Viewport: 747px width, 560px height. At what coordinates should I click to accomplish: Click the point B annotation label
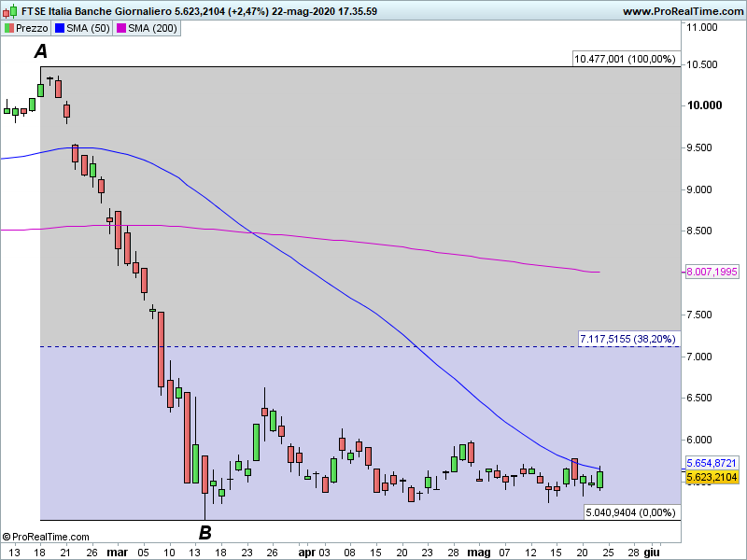click(x=204, y=532)
